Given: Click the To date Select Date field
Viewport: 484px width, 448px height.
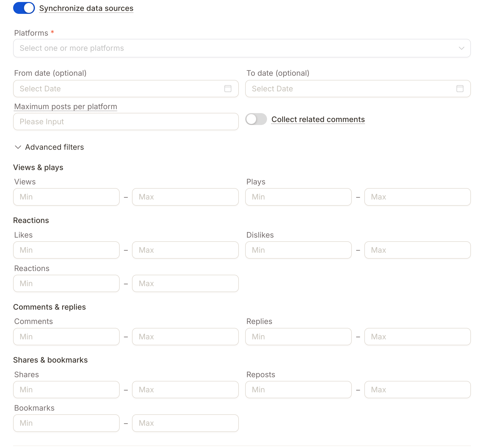Looking at the screenshot, I should click(x=358, y=89).
